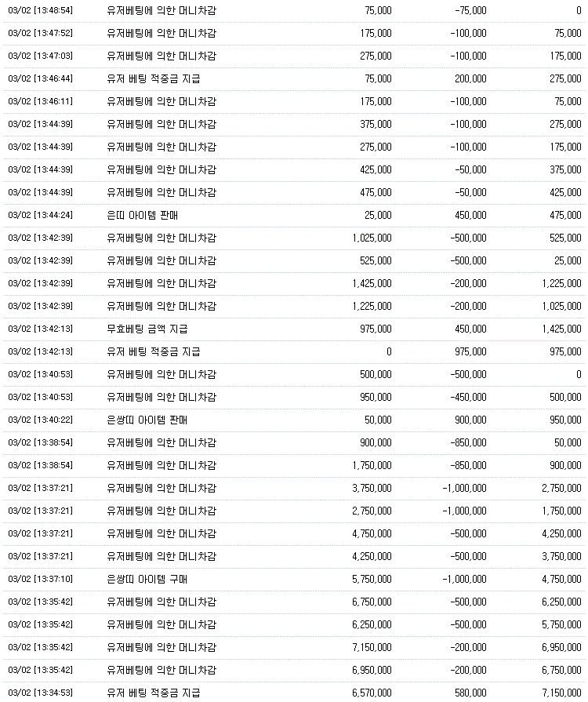Click the 13:48:54 timestamp row

click(x=294, y=10)
